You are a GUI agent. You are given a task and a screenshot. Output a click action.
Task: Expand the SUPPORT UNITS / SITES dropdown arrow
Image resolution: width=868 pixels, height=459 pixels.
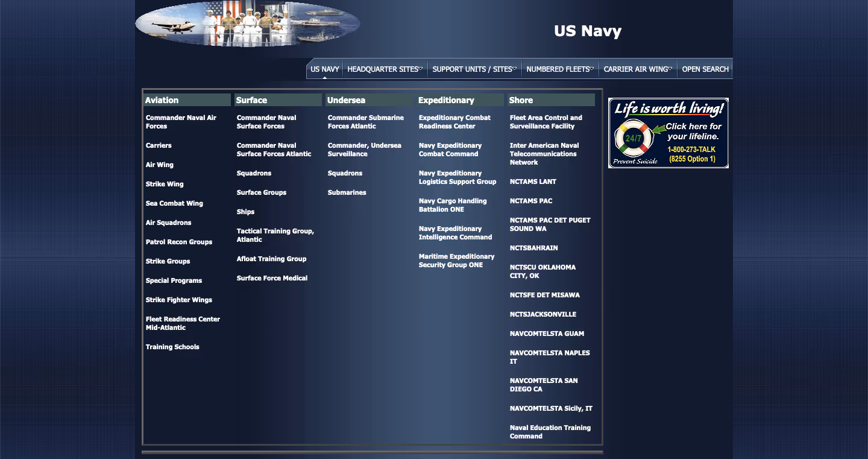pos(515,69)
